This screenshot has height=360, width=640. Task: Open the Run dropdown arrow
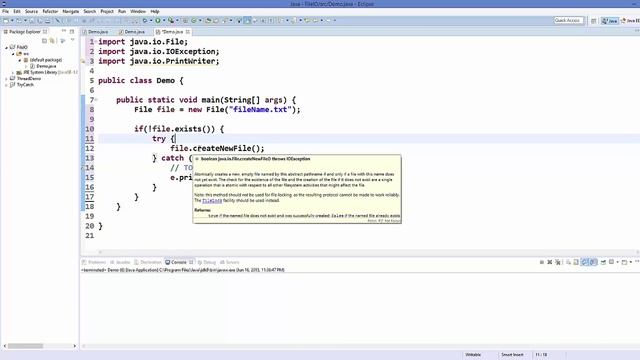(x=164, y=20)
